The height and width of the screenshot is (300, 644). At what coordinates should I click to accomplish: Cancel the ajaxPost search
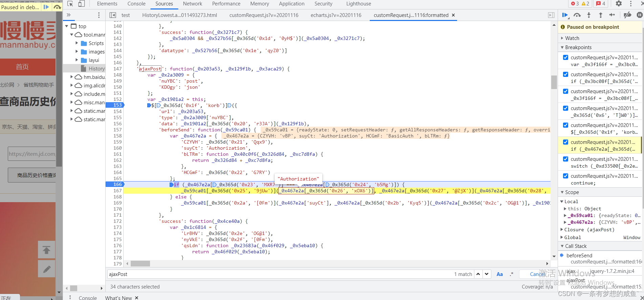pos(538,274)
